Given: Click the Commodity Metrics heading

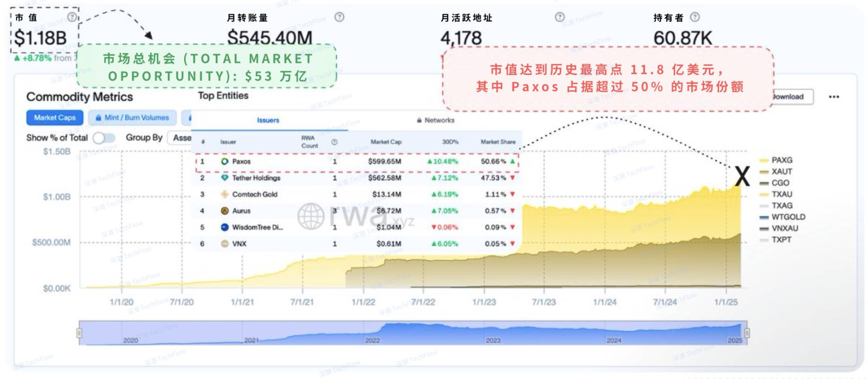Looking at the screenshot, I should pos(79,97).
